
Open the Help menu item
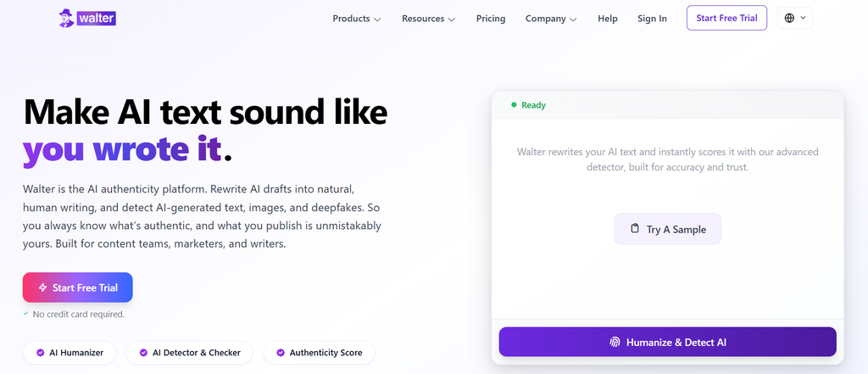click(x=607, y=19)
